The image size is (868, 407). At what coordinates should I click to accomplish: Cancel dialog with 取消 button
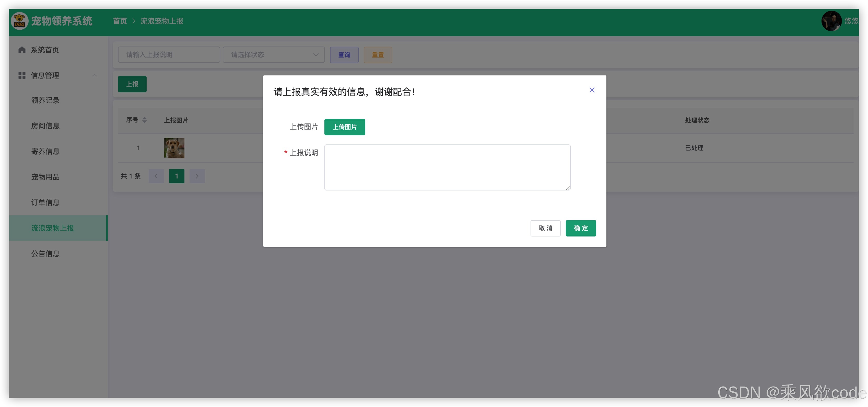pos(545,228)
